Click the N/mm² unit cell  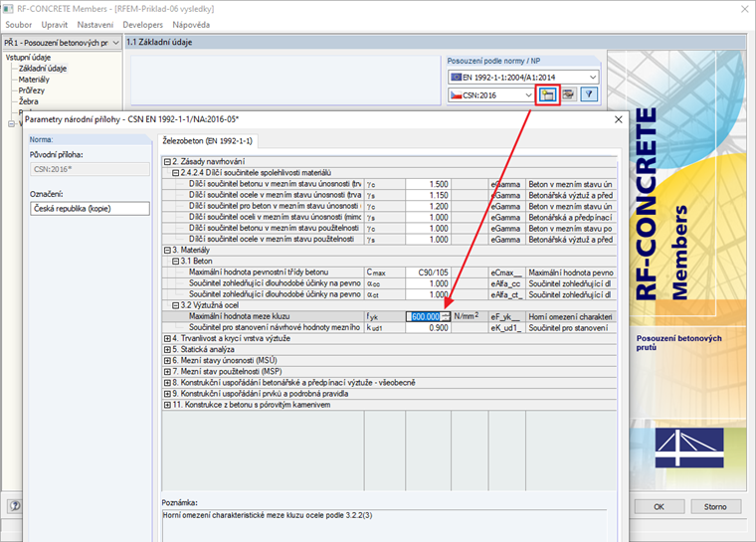pos(470,317)
